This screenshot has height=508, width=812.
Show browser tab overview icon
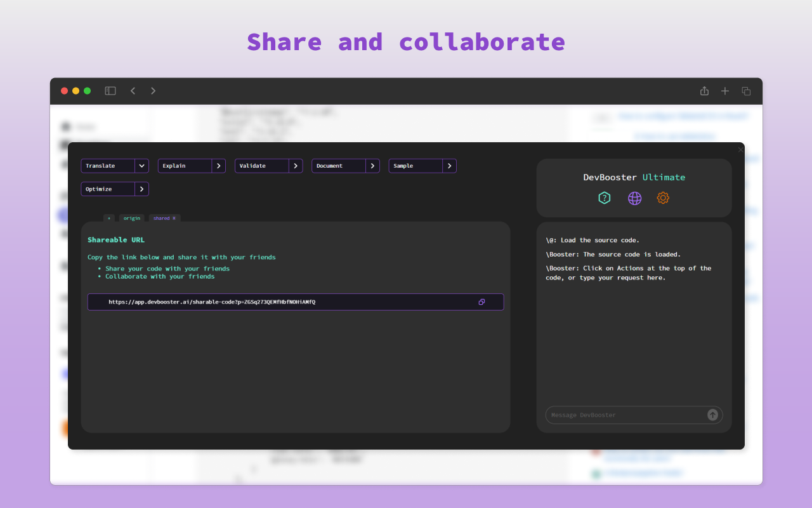coord(746,91)
